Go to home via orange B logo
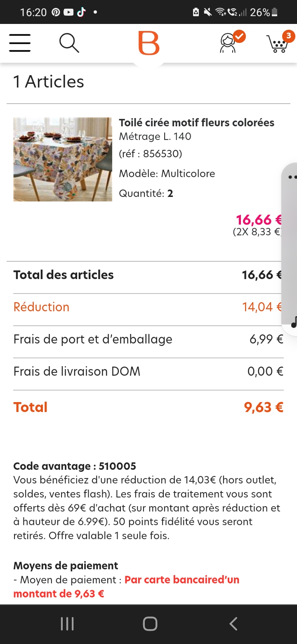The width and height of the screenshot is (297, 644). (148, 43)
